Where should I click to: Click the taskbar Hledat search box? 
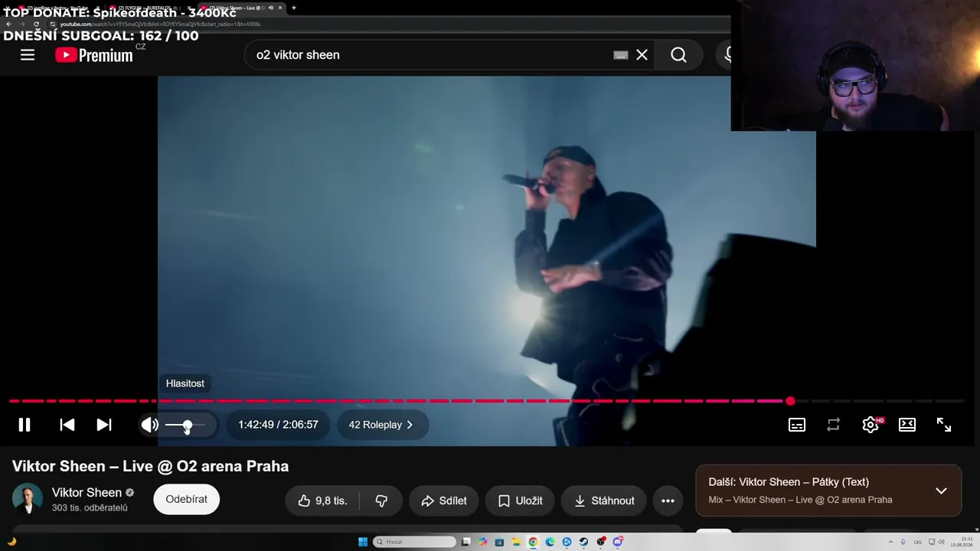point(414,542)
